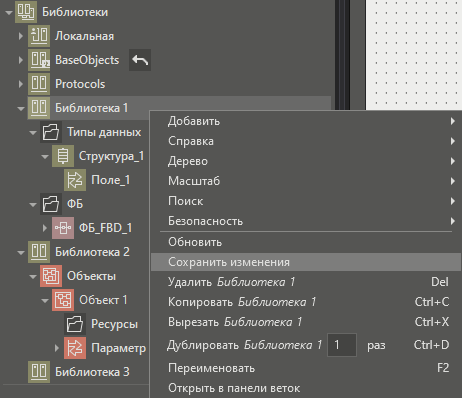Screen dimensions: 462x398
Task: Collapse the Библиотека 1 tree node
Action: [21, 108]
